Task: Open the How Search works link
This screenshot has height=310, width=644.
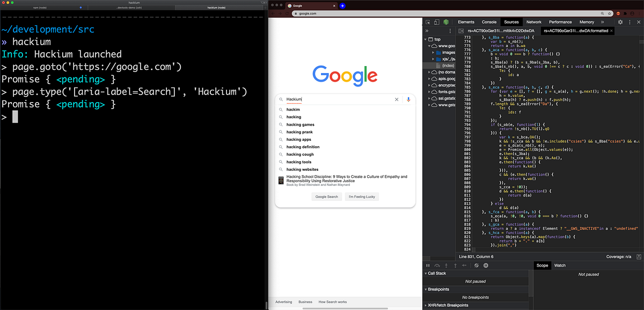Action: (333, 301)
